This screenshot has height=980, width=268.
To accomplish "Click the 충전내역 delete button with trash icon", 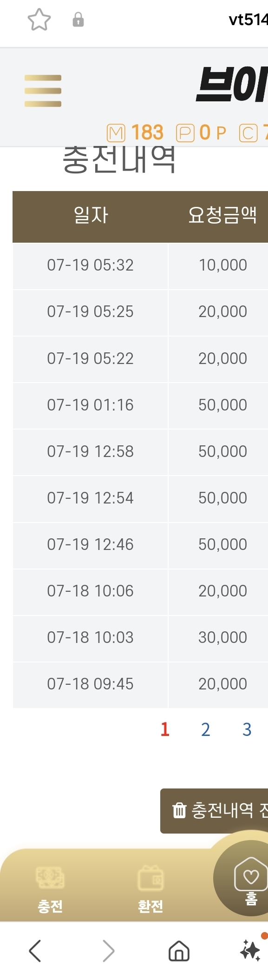I will pos(214,811).
